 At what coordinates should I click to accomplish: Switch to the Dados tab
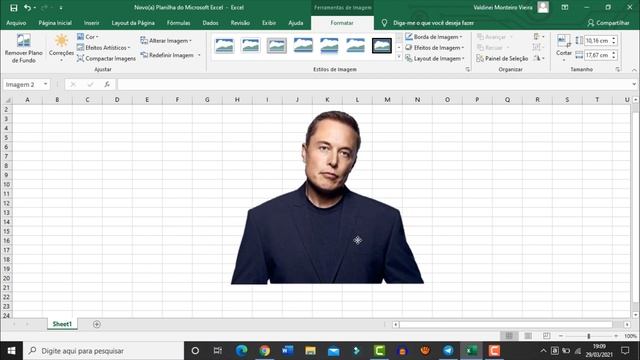click(210, 23)
